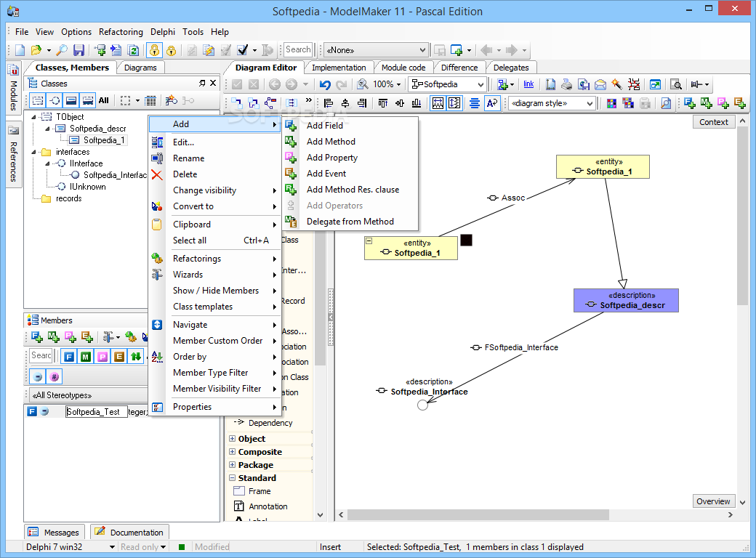Collapse the TObject tree node
Image resolution: width=756 pixels, height=558 pixels.
tap(33, 117)
